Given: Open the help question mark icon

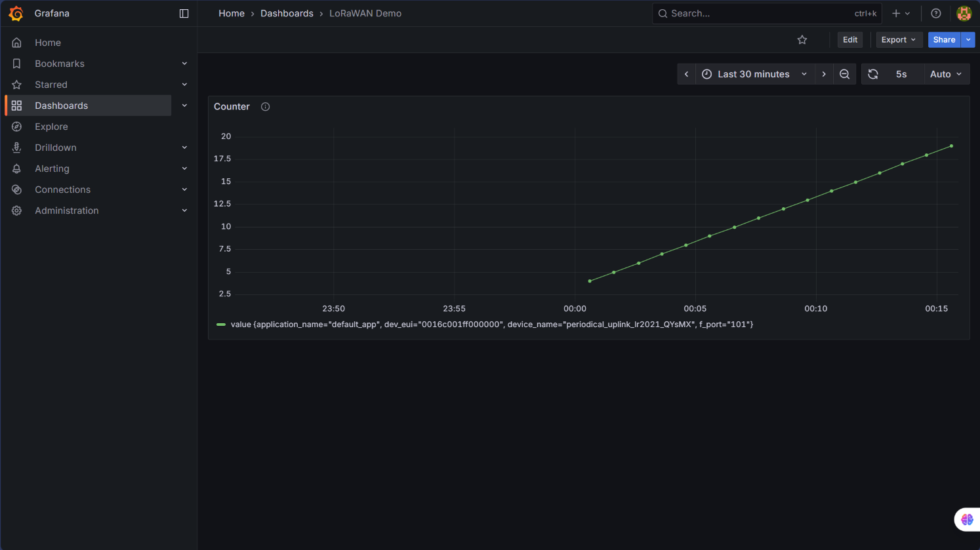Looking at the screenshot, I should point(936,13).
